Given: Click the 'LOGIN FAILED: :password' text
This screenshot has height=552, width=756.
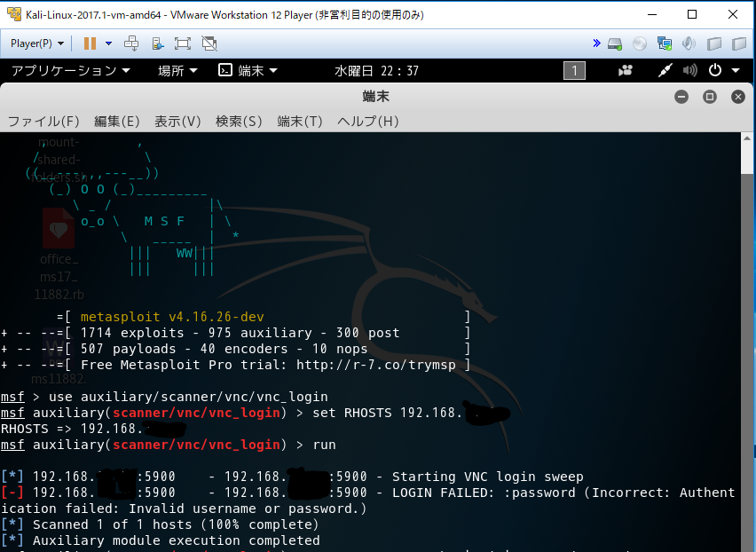Looking at the screenshot, I should coord(484,493).
